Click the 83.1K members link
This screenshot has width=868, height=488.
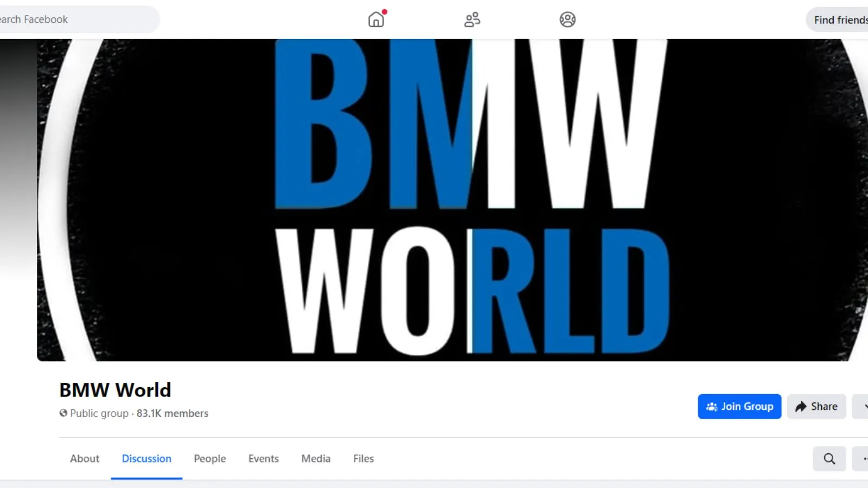tap(173, 413)
